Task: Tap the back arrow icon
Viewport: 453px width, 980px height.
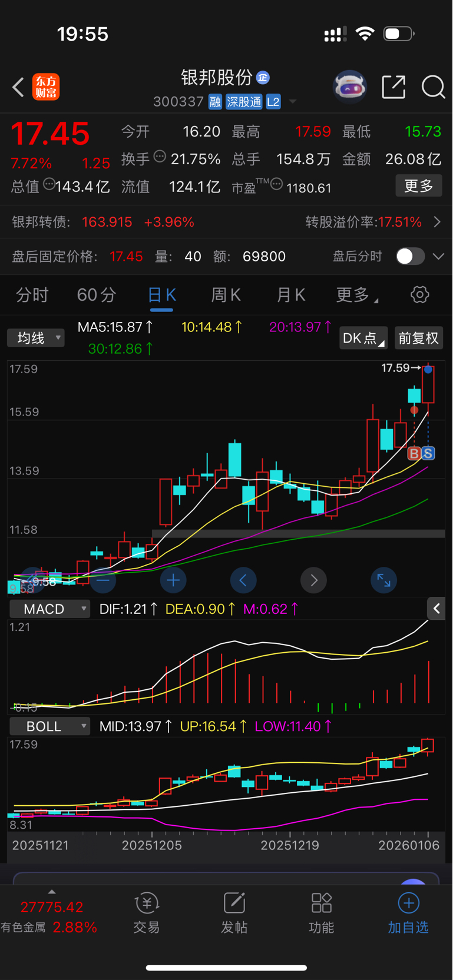Action: click(18, 87)
